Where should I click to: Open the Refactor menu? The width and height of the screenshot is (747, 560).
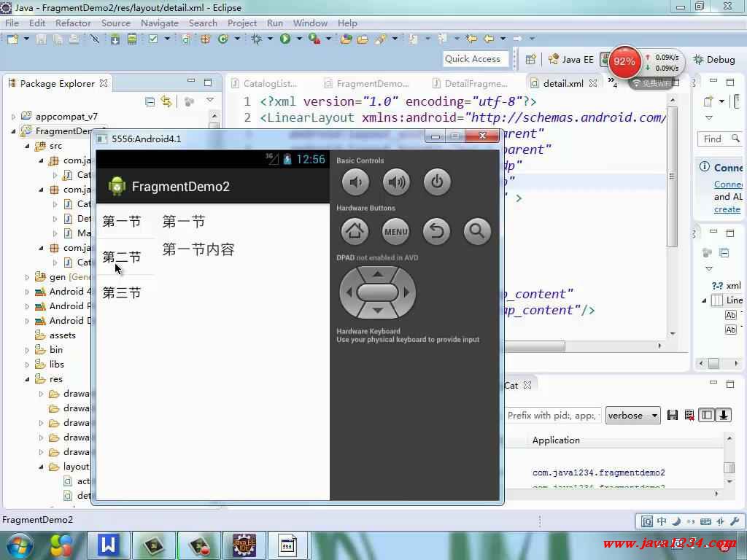pos(73,23)
